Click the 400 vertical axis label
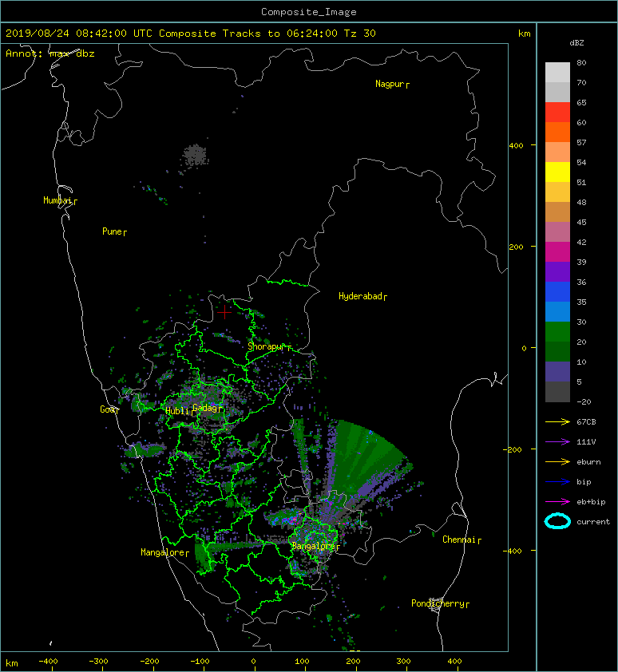 [x=516, y=146]
